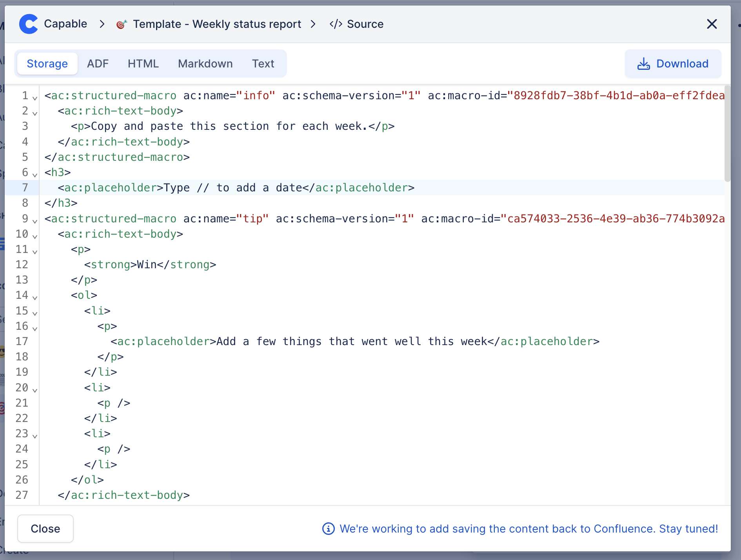Open the Capable breadcrumb link
Screen dimensions: 741x560
pos(65,24)
